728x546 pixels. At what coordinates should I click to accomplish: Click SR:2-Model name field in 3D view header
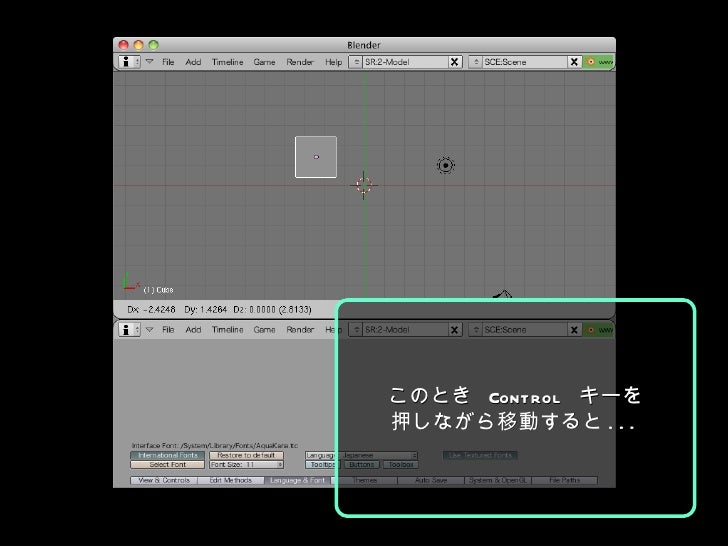point(405,62)
